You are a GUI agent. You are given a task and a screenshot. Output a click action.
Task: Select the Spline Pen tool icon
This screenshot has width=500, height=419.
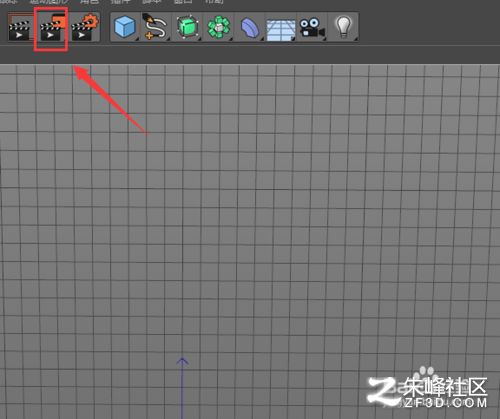click(x=154, y=27)
